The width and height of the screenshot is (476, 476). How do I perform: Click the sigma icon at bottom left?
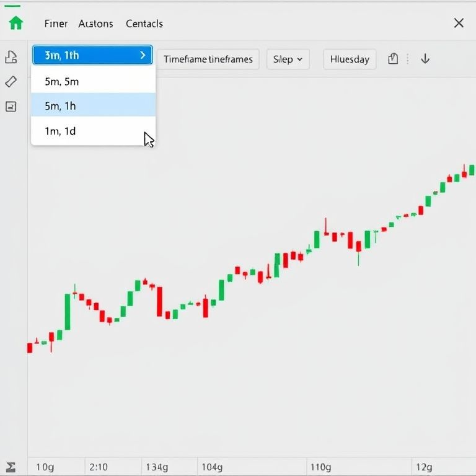tap(11, 467)
